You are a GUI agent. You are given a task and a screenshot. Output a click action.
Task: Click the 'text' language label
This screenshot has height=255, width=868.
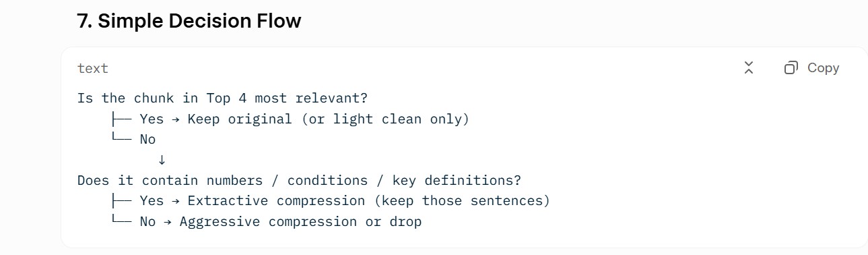coord(93,68)
